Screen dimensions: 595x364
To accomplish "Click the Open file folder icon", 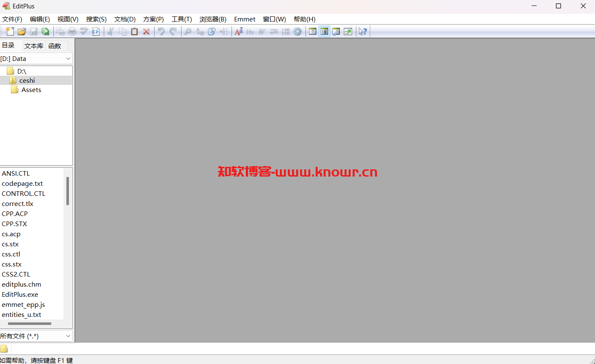I will point(22,32).
